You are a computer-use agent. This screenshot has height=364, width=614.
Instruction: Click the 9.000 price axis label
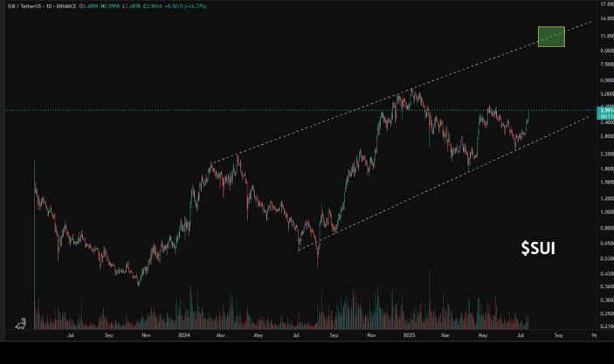606,51
